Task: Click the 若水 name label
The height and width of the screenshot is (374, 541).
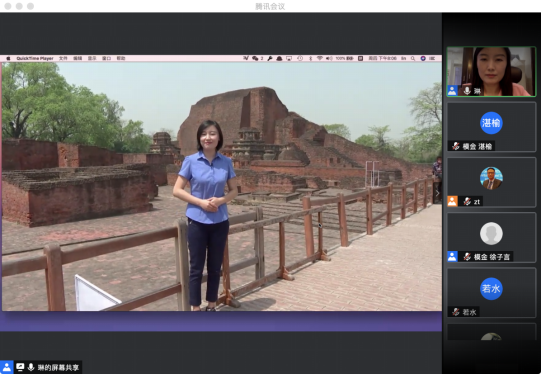Action: click(470, 312)
